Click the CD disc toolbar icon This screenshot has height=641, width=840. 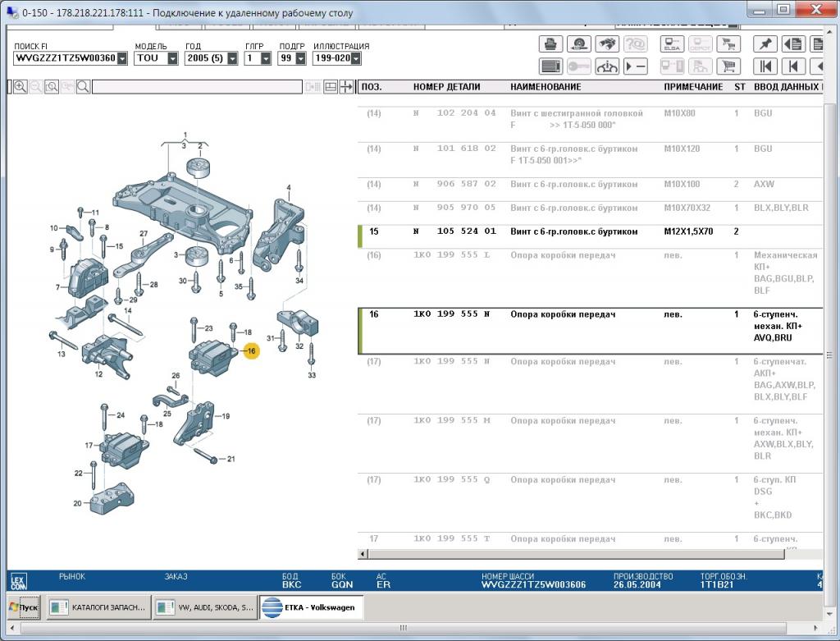click(x=579, y=44)
